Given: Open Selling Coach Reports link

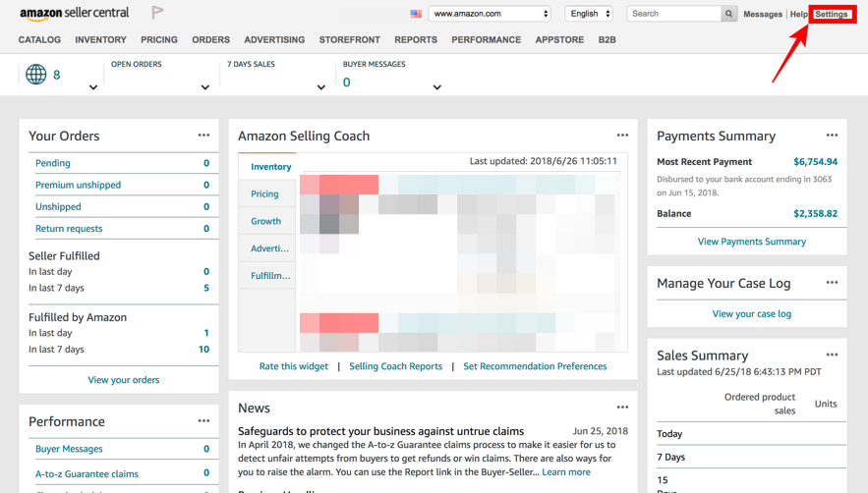Looking at the screenshot, I should tap(396, 366).
